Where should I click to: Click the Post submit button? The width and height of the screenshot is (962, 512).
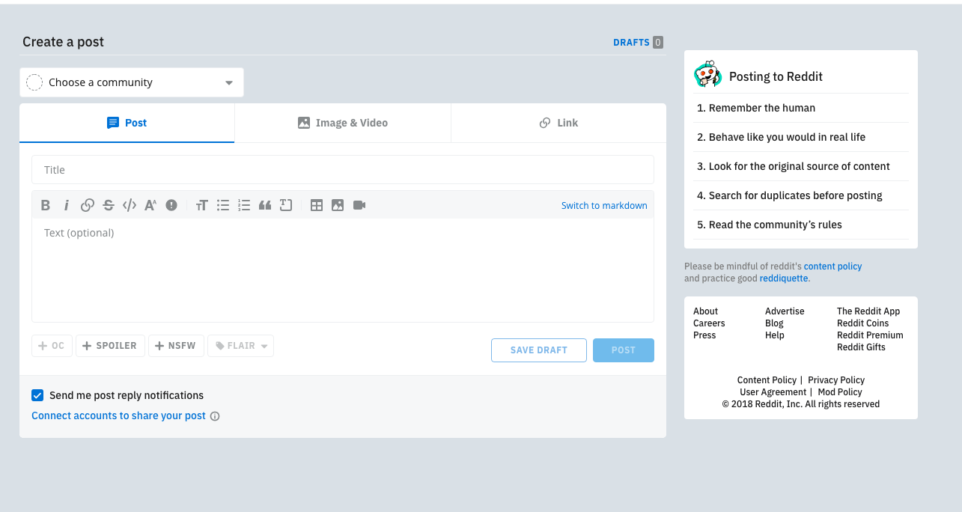click(623, 350)
